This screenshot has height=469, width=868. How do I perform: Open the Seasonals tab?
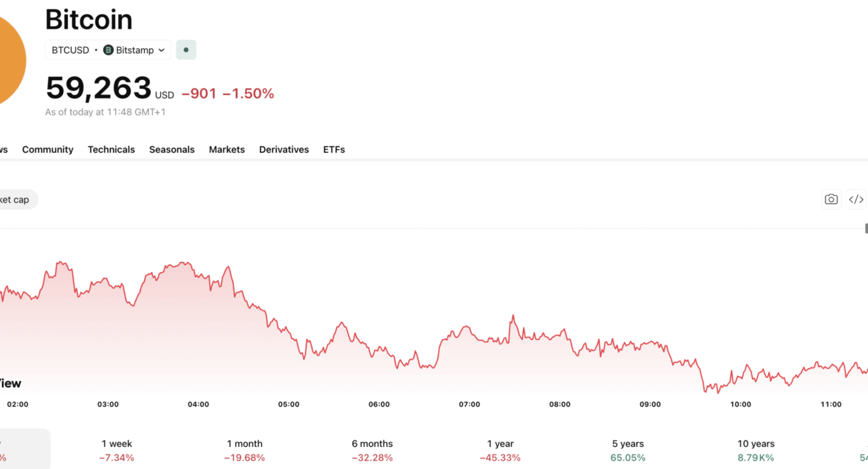coord(171,149)
